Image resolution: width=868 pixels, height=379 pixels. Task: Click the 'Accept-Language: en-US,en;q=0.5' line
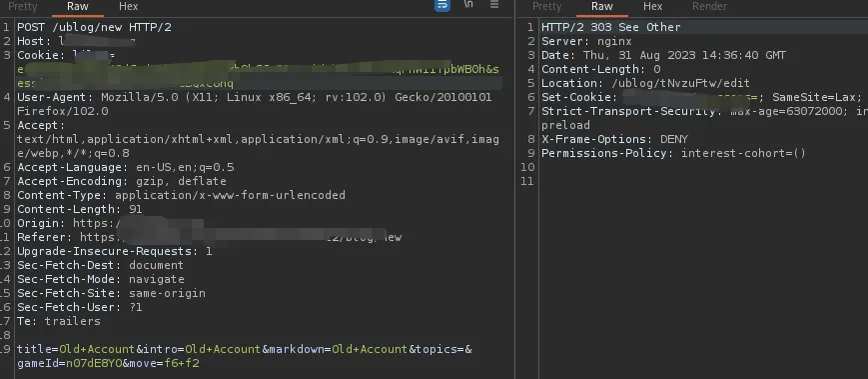[125, 167]
